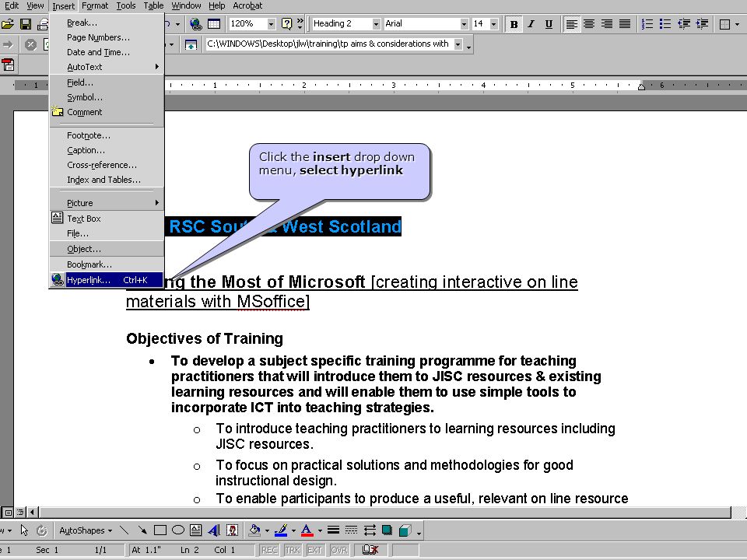Choose Break... from Insert menu
This screenshot has height=560, width=747.
tap(107, 23)
